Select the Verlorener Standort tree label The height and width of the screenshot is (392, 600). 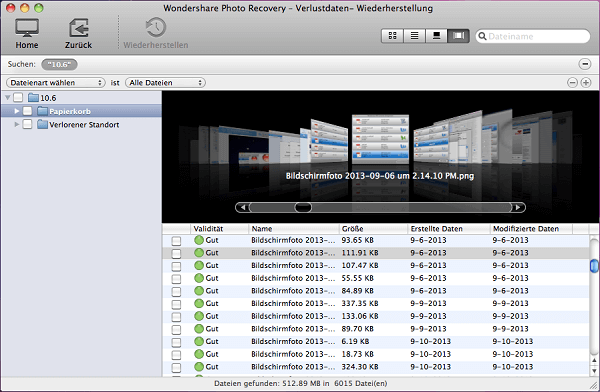[x=84, y=125]
